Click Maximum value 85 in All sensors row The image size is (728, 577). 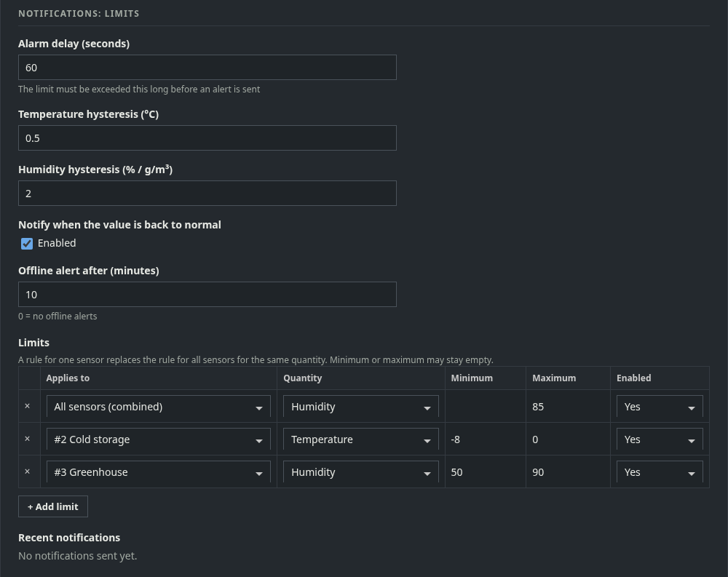[568, 407]
